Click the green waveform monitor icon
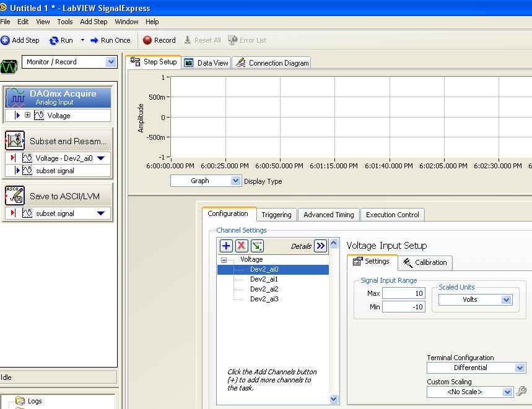 9,67
